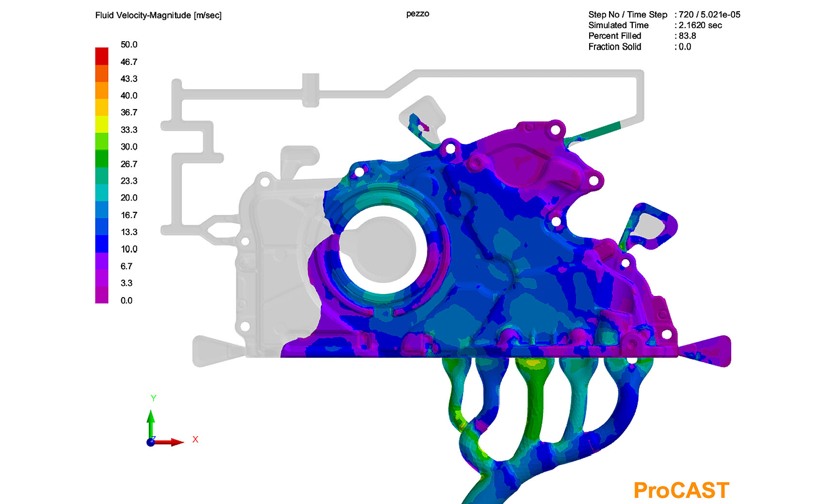Screen dimensions: 834x504
Task: Click the 36.7 legend value
Action: click(129, 112)
